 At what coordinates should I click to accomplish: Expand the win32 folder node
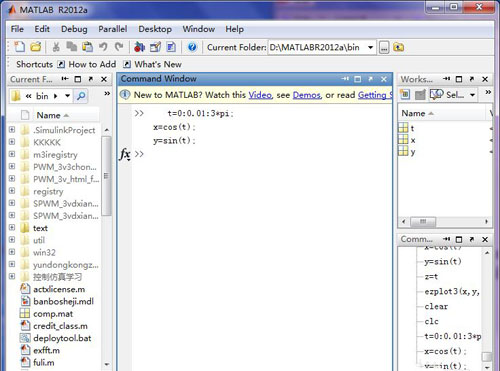12,252
